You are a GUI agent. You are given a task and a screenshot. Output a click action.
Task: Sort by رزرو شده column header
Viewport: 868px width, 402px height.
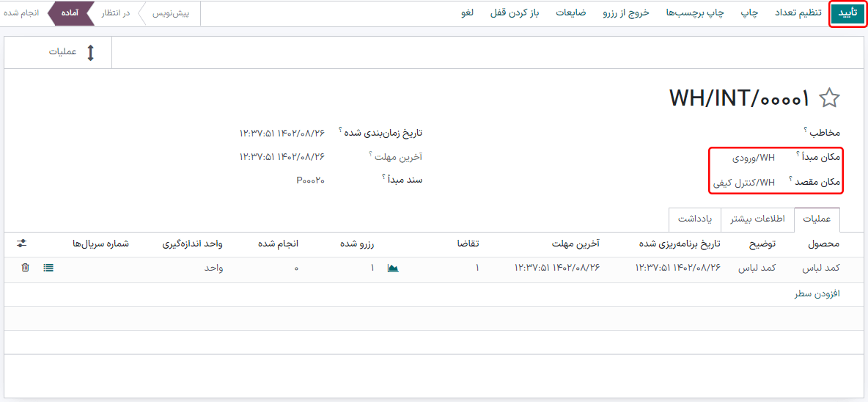click(x=358, y=244)
